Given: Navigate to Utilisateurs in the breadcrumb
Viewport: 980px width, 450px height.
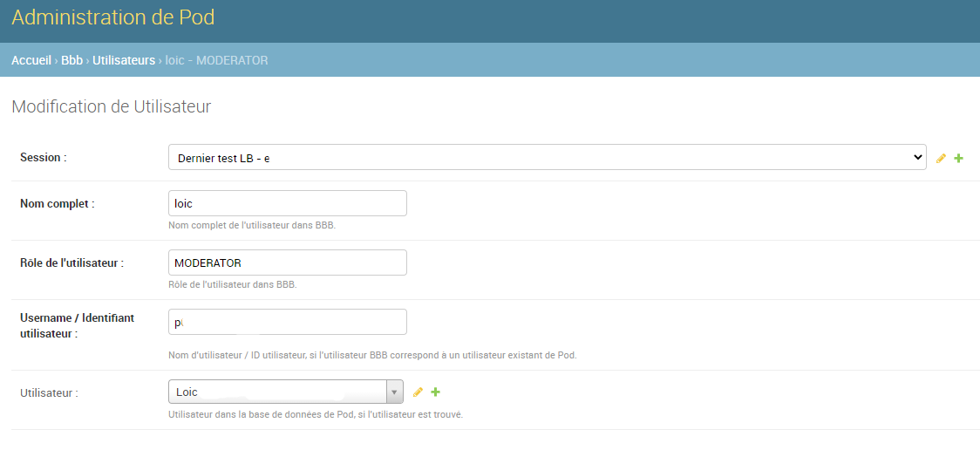Looking at the screenshot, I should (x=124, y=60).
